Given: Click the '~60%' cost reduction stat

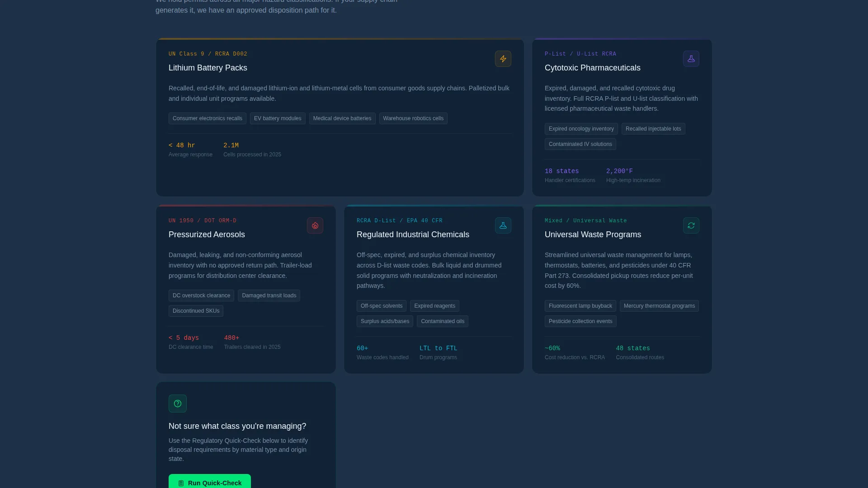Looking at the screenshot, I should click(552, 348).
